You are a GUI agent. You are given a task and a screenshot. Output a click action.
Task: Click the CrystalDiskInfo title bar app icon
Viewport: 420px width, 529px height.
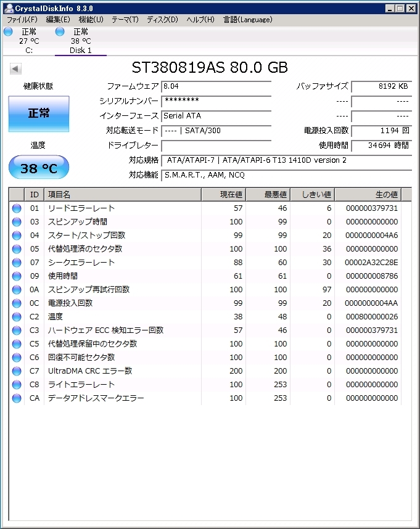tap(9, 8)
